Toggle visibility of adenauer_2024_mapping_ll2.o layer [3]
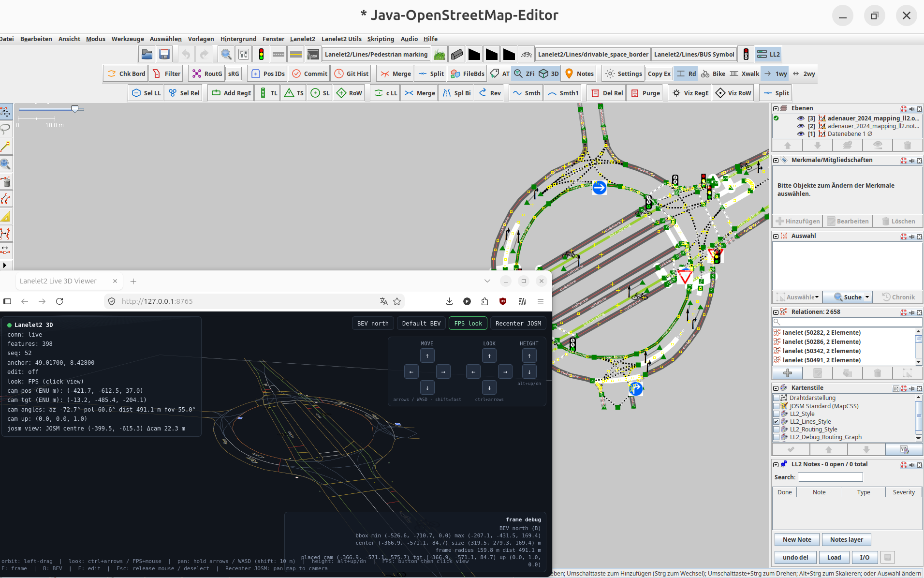Image resolution: width=924 pixels, height=578 pixels. click(801, 118)
